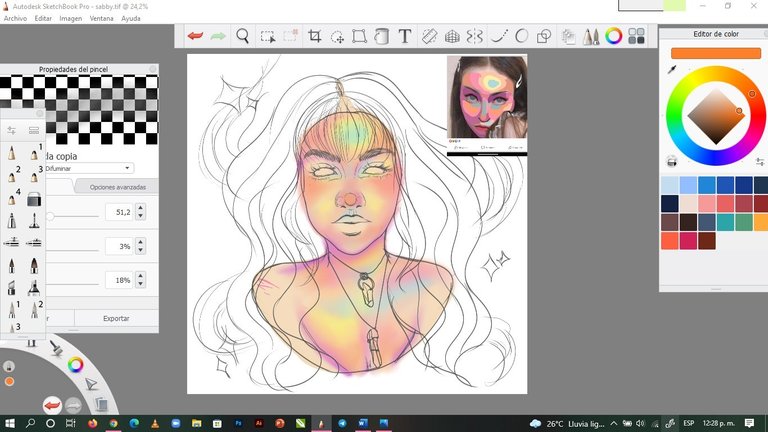Pick the magenta pink swatch in the bottom row
This screenshot has height=432, width=768.
point(688,240)
